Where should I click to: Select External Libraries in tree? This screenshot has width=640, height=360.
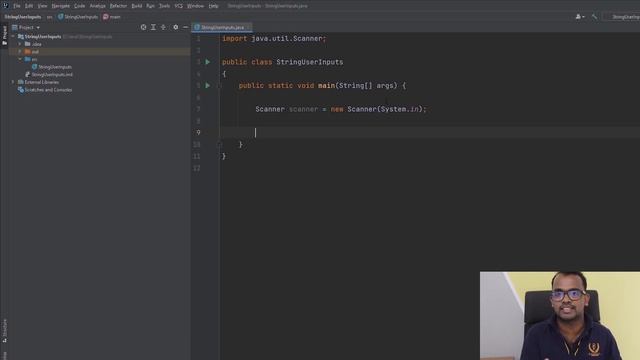pyautogui.click(x=38, y=82)
